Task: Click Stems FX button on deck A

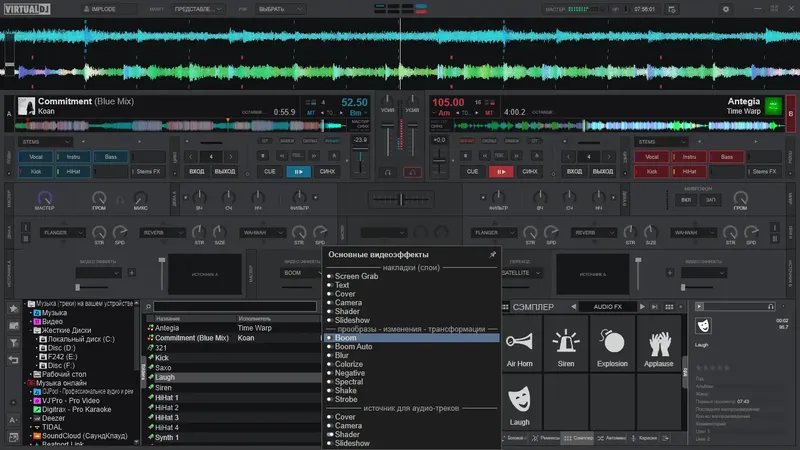Action: (x=148, y=171)
